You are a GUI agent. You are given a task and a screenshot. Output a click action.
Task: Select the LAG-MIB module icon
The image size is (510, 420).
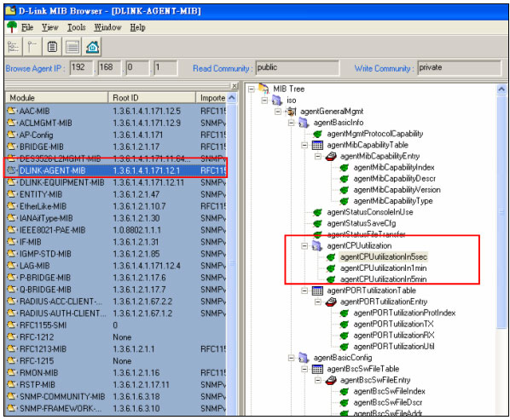(12, 266)
